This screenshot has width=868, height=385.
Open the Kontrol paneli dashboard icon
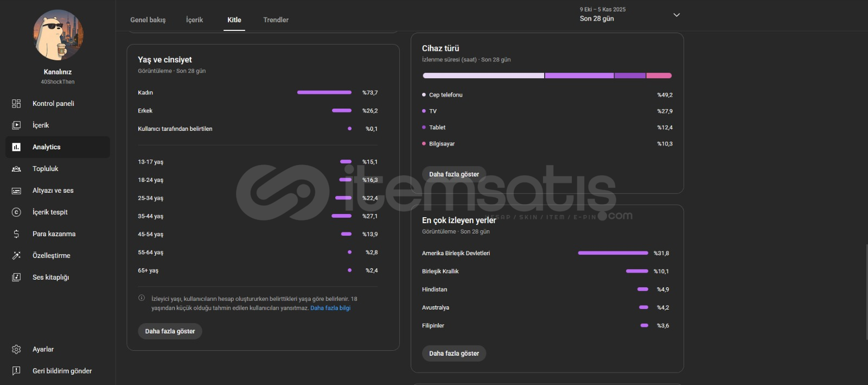point(16,104)
